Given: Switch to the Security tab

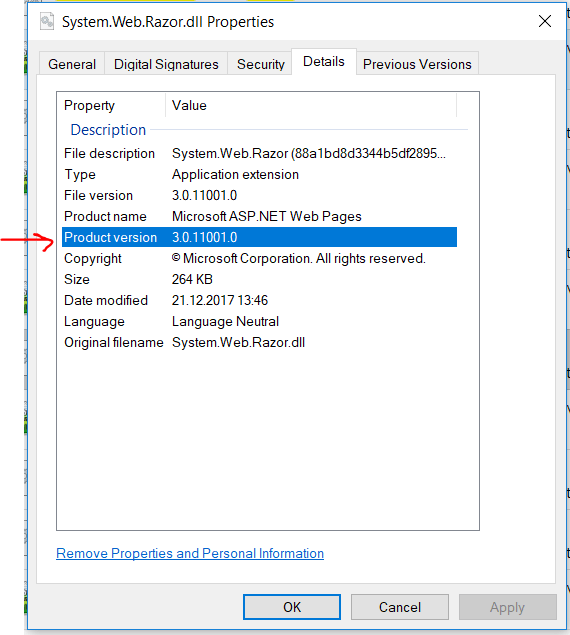Looking at the screenshot, I should pos(260,64).
